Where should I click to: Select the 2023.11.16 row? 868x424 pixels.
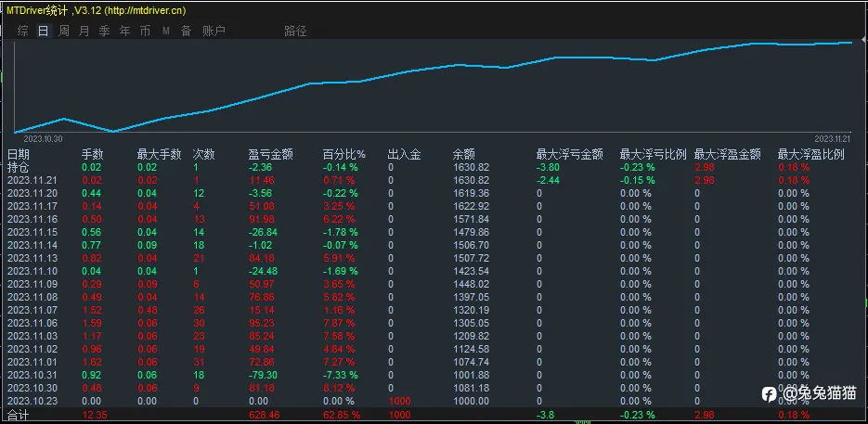point(426,219)
